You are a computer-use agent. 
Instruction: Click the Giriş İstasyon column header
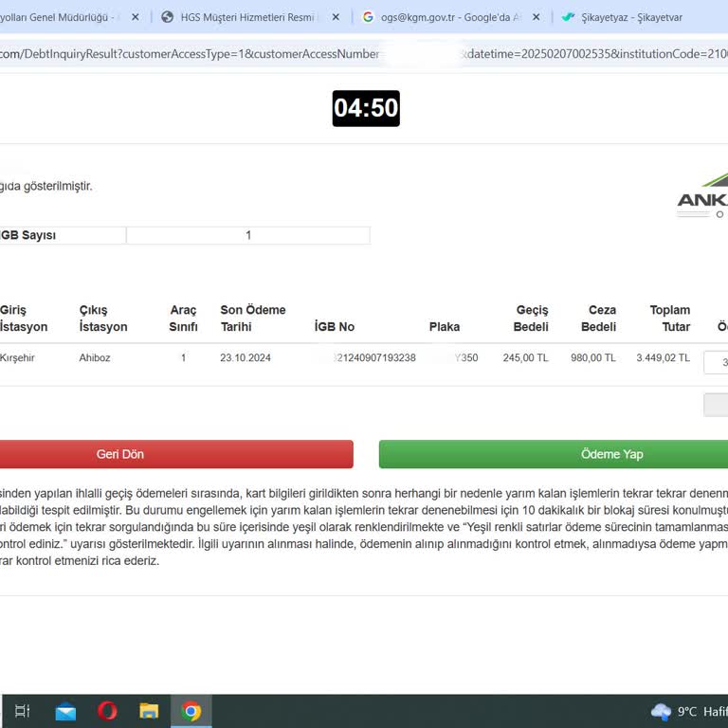(x=24, y=318)
